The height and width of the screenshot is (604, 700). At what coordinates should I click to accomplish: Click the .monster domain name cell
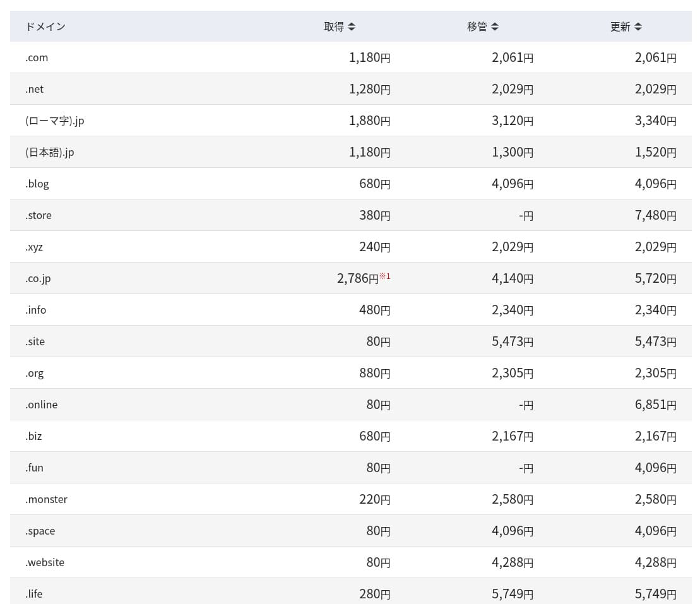[x=47, y=499]
